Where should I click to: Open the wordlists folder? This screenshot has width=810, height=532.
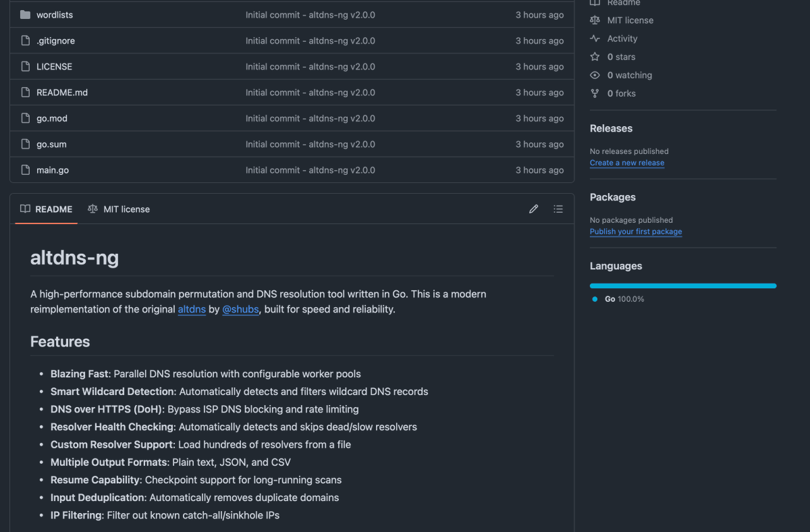coord(55,15)
